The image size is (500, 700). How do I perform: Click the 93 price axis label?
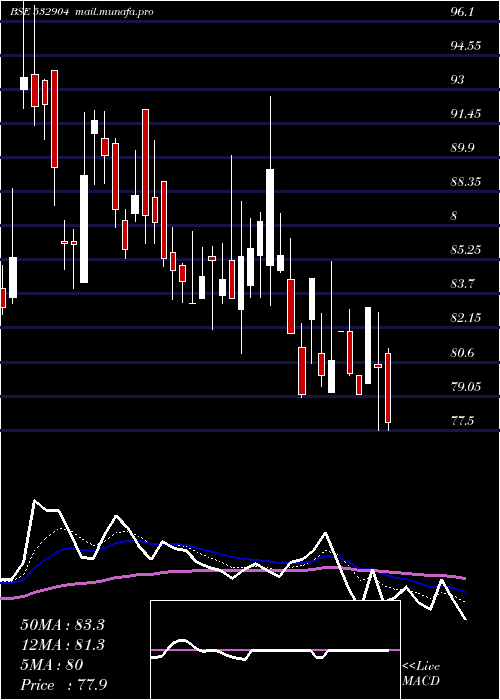click(x=458, y=79)
